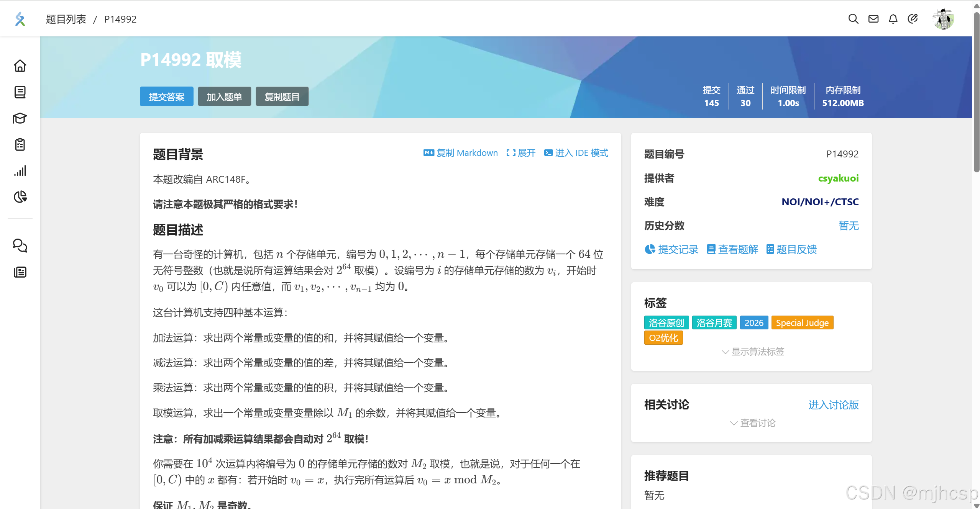Open the mail inbox icon
The width and height of the screenshot is (980, 509).
tap(873, 19)
